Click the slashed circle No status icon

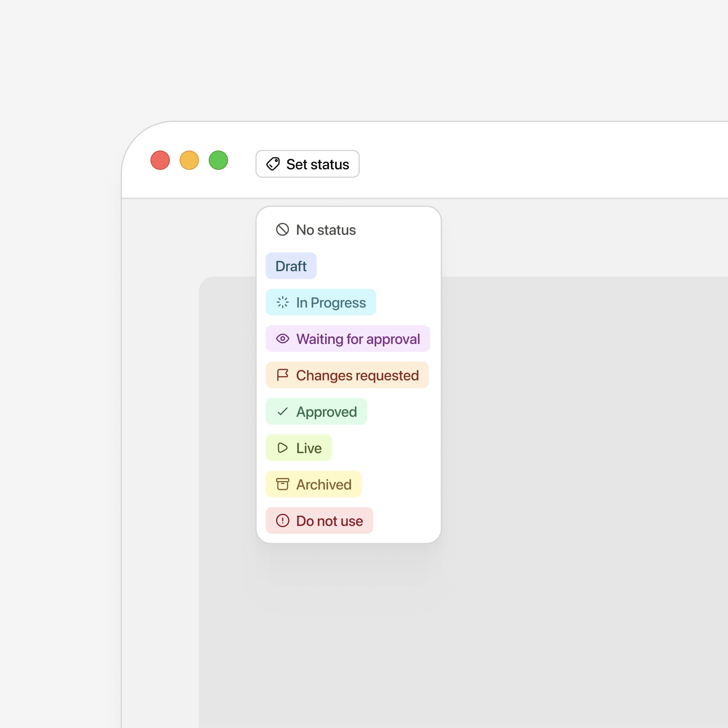pyautogui.click(x=282, y=229)
